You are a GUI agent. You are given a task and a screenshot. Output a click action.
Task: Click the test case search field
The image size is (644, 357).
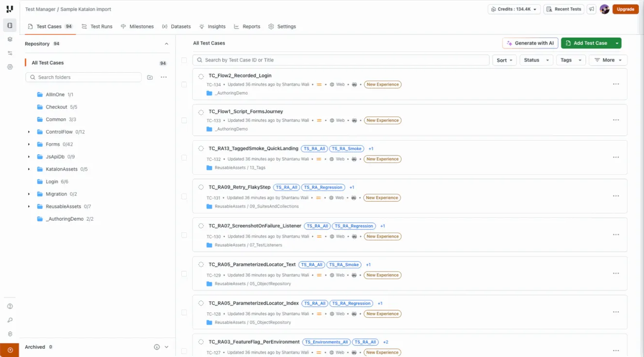(x=341, y=60)
